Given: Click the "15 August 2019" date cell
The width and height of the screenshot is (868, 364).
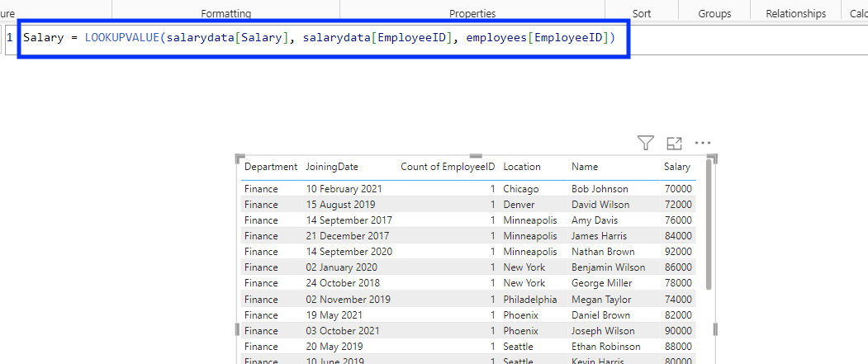Looking at the screenshot, I should tap(340, 205).
